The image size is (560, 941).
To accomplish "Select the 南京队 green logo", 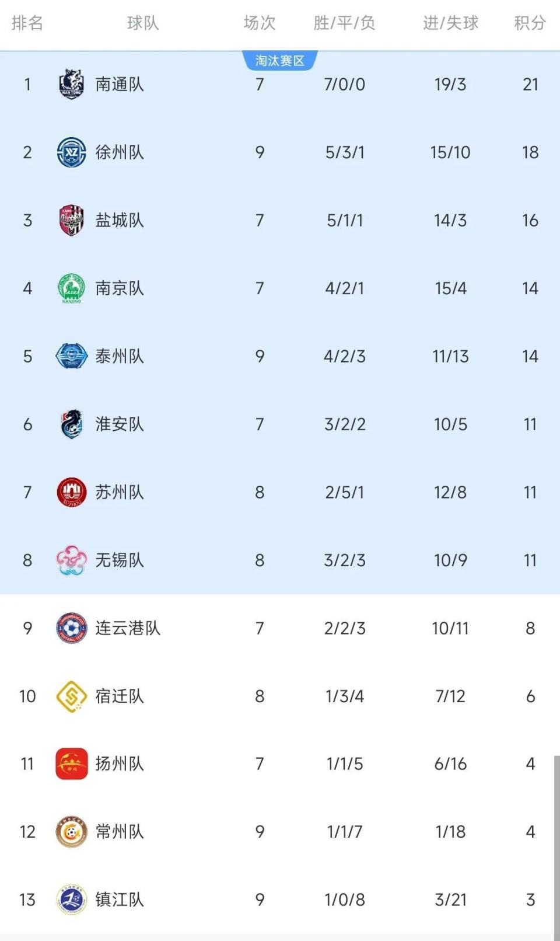I will pyautogui.click(x=71, y=288).
